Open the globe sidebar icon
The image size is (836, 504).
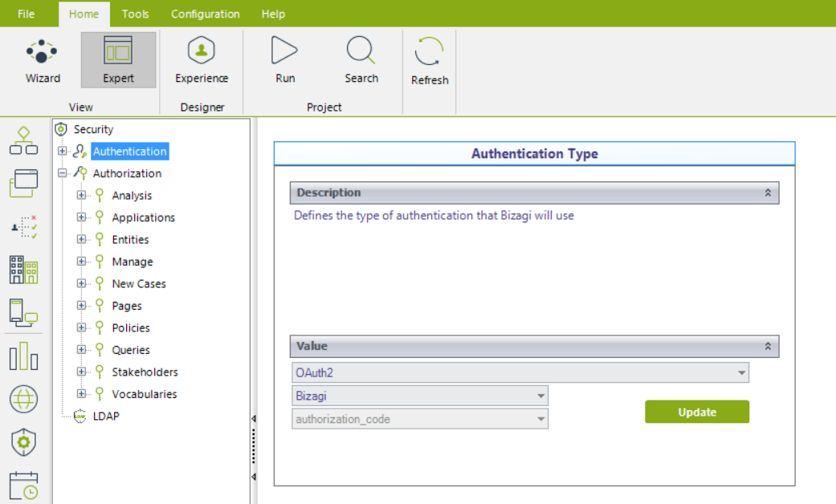23,399
